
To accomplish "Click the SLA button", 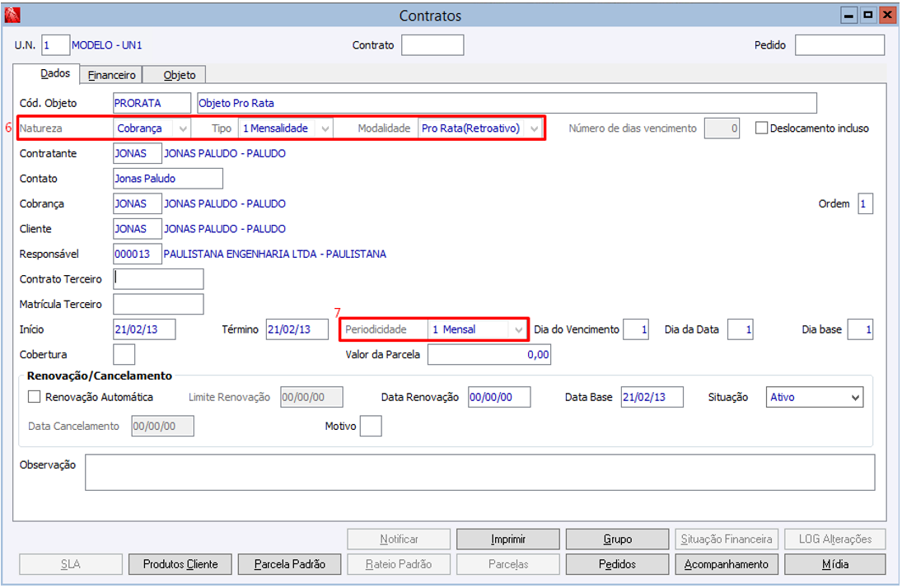I will (x=71, y=564).
